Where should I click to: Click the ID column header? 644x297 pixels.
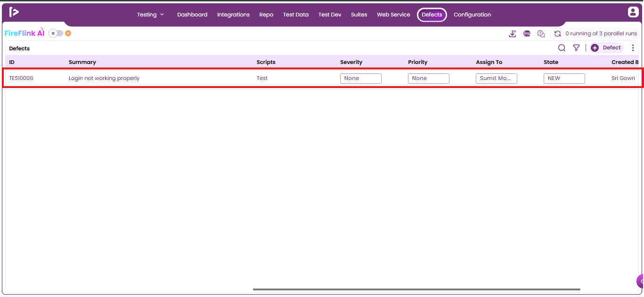coord(12,62)
